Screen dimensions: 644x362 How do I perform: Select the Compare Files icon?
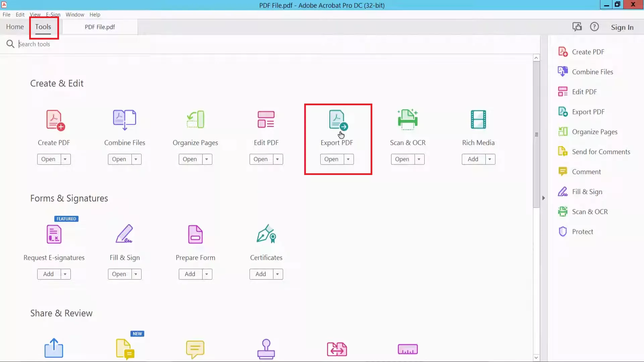pyautogui.click(x=337, y=349)
